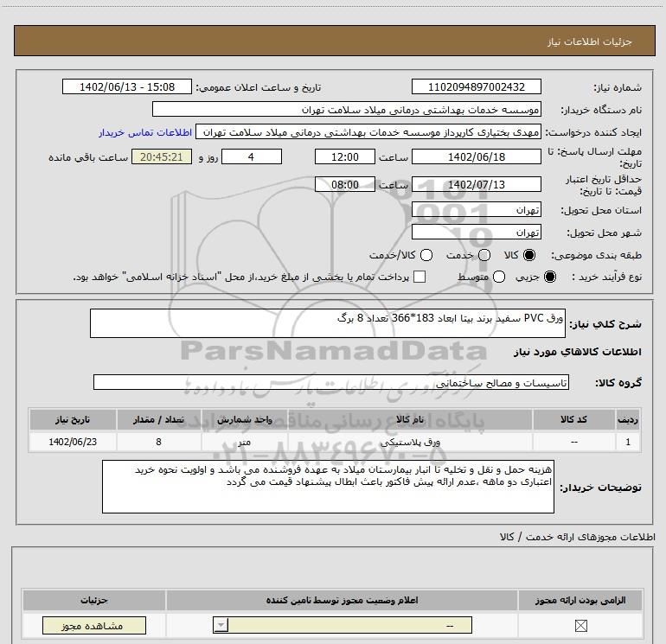Viewport: 666px width, 644px height.
Task: Select the کالا/خدمت radio button
Action: 426,255
